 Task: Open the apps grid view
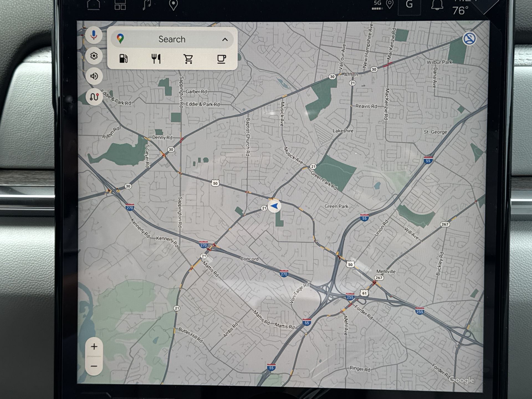click(120, 5)
